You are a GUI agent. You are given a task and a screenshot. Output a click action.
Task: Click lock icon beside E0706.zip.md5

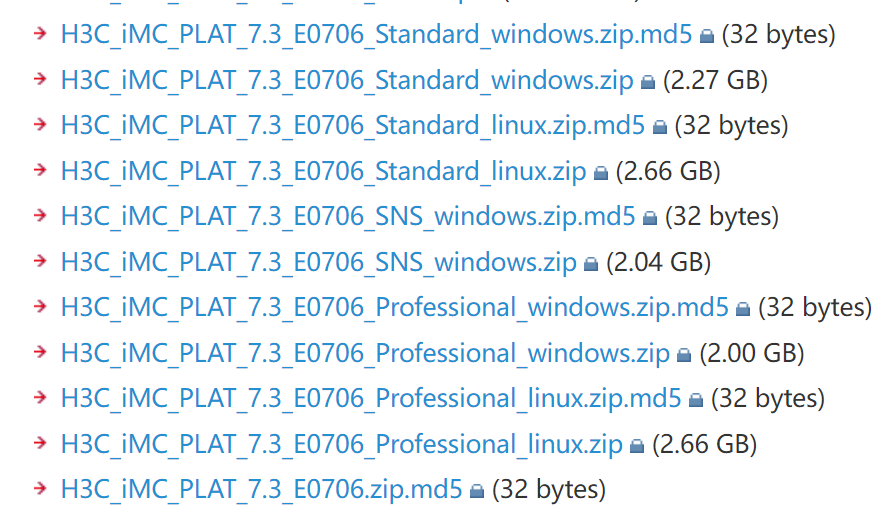click(477, 492)
